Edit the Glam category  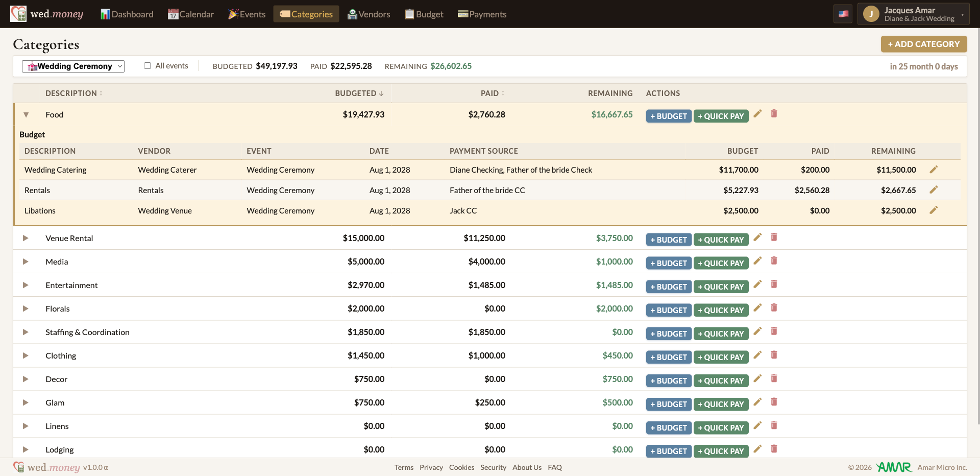click(x=757, y=401)
